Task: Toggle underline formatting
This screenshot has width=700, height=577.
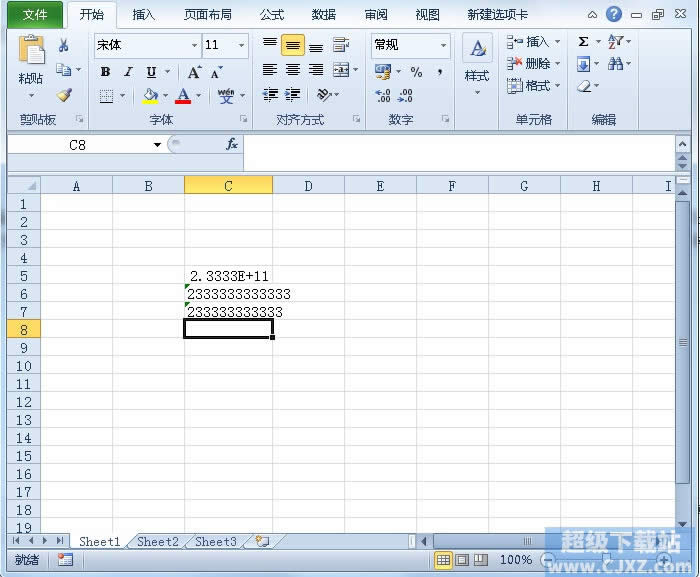Action: (x=151, y=72)
